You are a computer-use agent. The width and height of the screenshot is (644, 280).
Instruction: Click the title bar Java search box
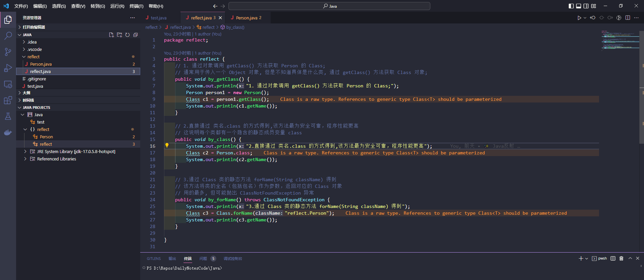pos(329,6)
